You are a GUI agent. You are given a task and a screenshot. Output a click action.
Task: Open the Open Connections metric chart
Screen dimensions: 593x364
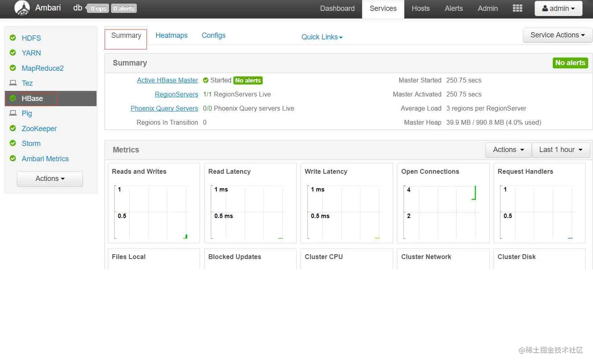pos(443,203)
